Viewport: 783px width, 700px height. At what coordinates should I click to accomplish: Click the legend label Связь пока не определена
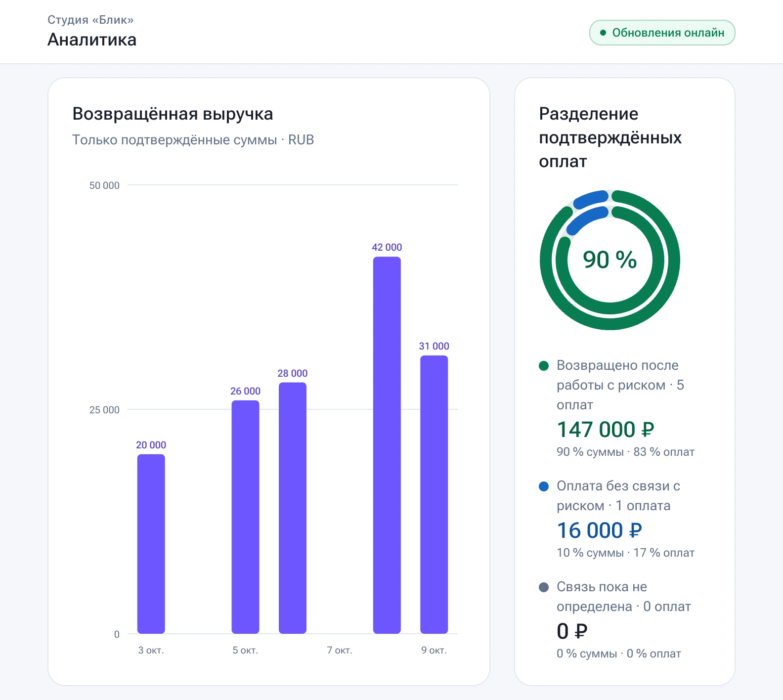point(624,597)
